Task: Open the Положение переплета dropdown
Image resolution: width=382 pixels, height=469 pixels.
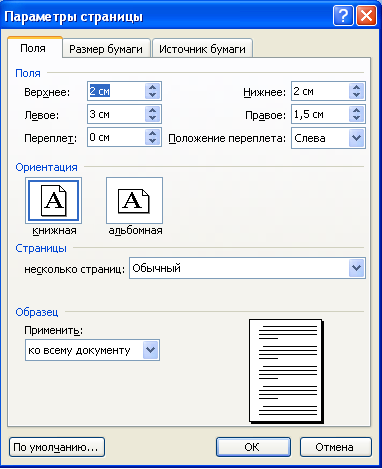Action: click(357, 138)
